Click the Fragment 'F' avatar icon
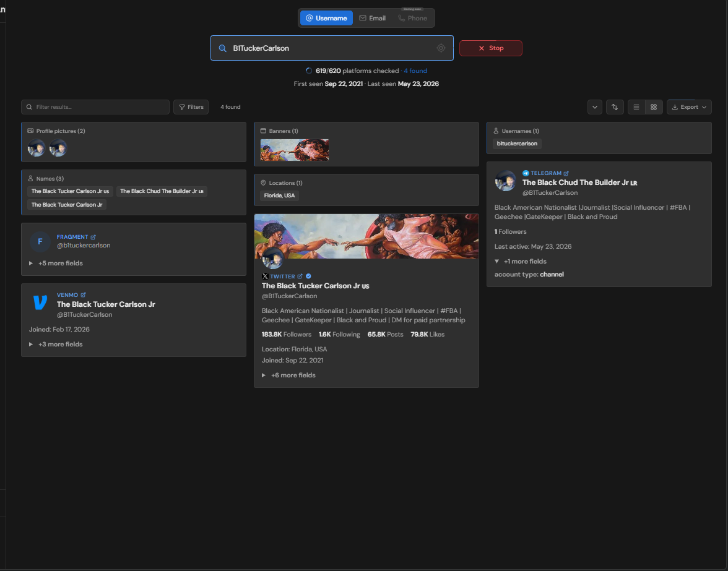 (40, 241)
